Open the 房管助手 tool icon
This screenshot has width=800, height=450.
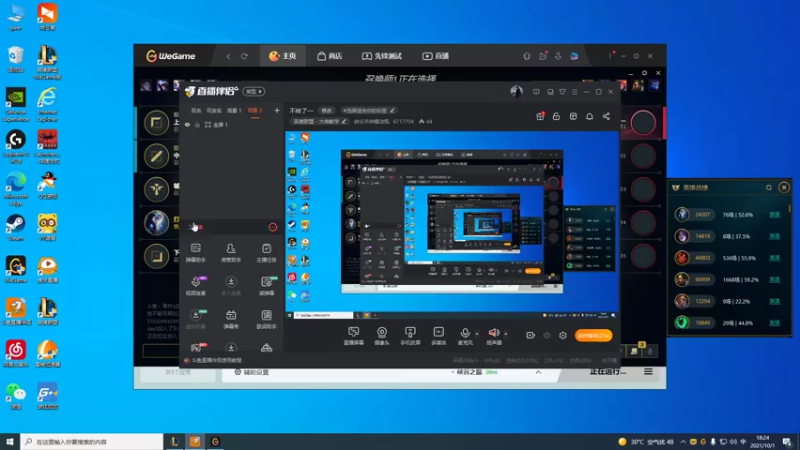(231, 253)
